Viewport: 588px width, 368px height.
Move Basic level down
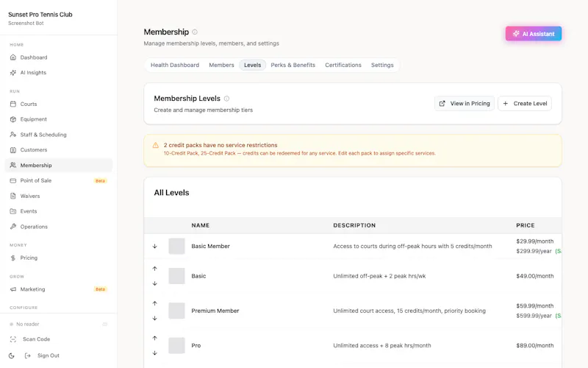click(154, 283)
